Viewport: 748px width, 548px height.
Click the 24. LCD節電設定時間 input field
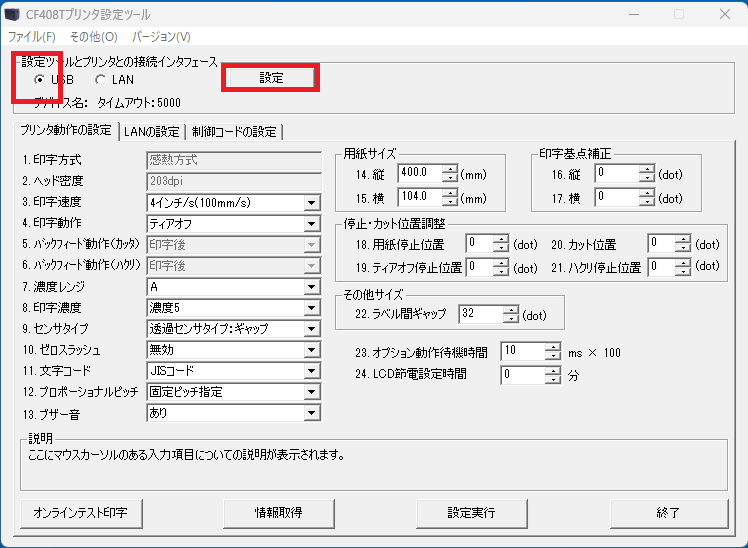523,375
